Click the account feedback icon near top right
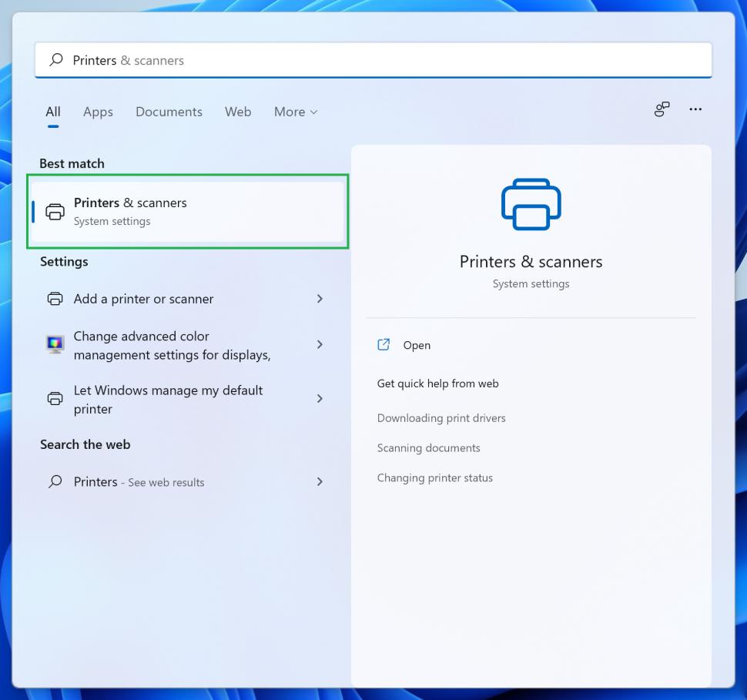747x700 pixels. 661,109
